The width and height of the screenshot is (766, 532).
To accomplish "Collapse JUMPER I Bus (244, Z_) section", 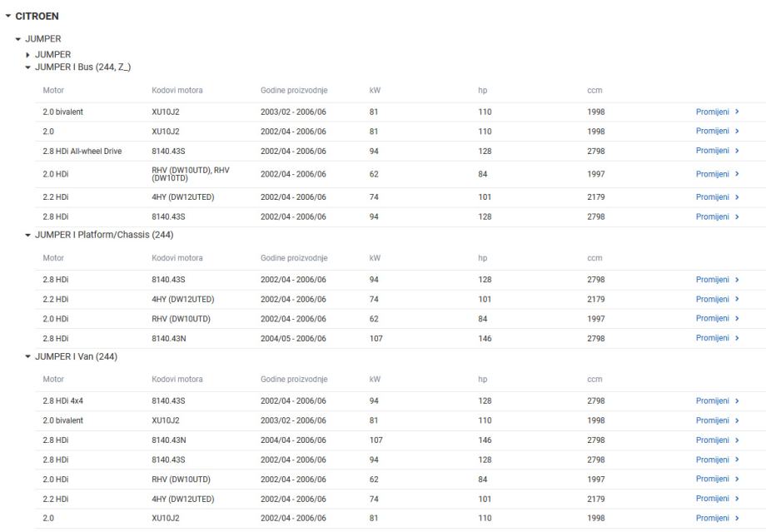I will [28, 67].
